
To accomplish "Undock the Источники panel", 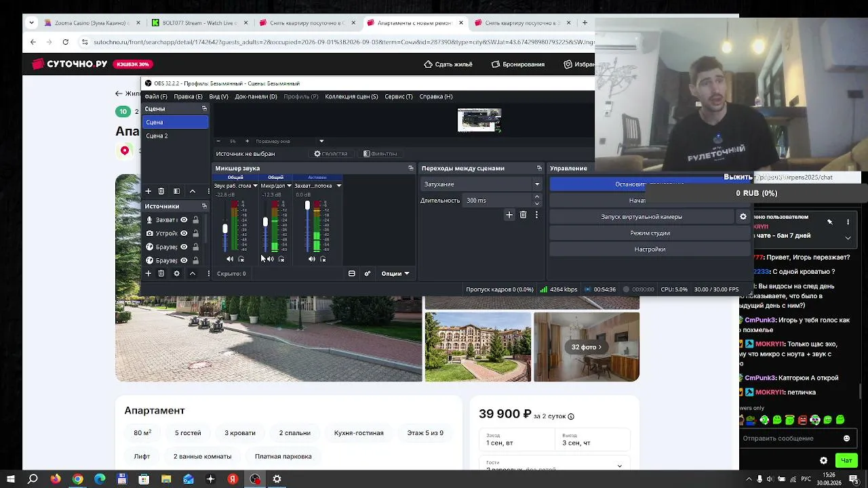I will 204,206.
